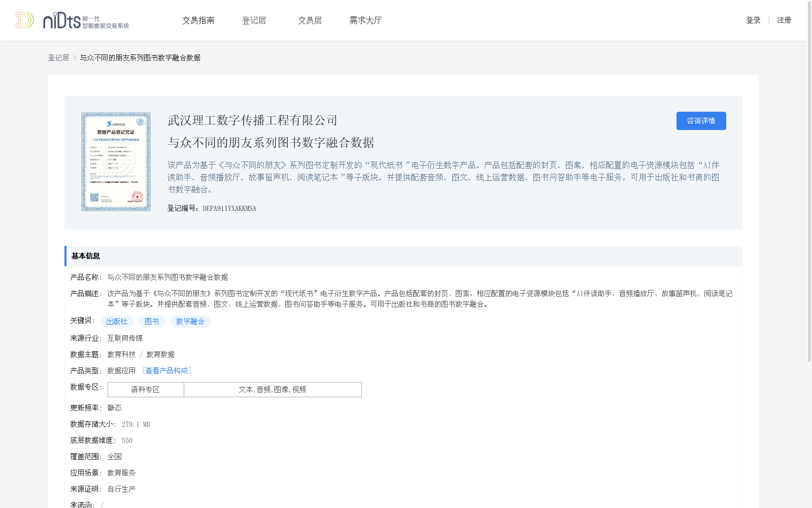Viewport: 812px width, 508px height.
Task: Click the colorful D logo icon
Action: (24, 20)
